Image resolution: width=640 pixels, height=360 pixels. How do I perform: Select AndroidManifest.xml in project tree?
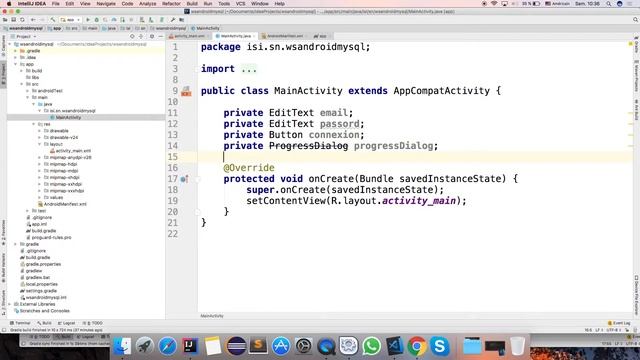[x=65, y=204]
